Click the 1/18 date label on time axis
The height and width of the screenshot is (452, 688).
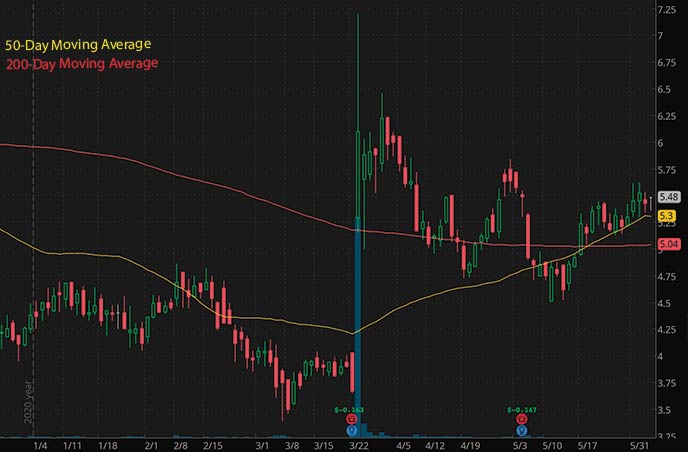[x=108, y=446]
